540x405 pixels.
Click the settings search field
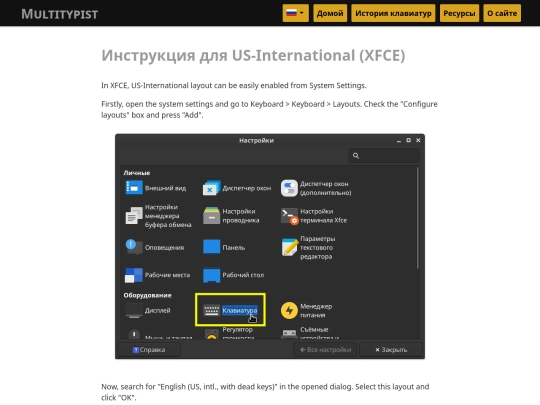click(384, 156)
